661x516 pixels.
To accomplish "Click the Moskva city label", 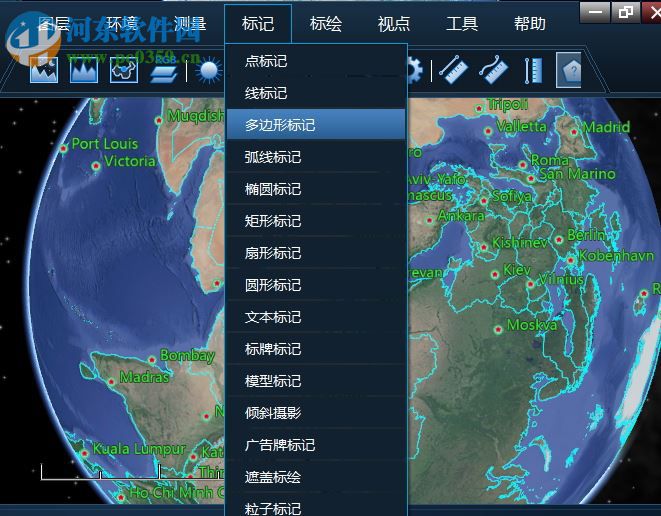I will pos(532,325).
